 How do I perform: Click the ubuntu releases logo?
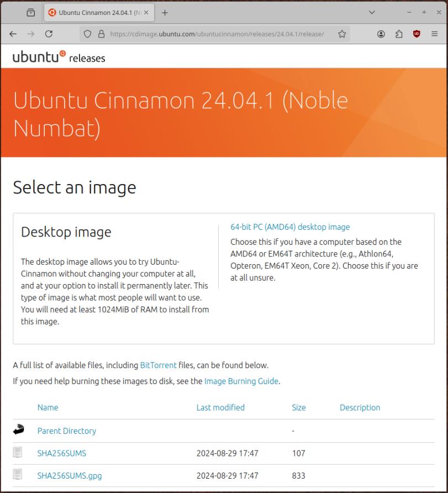(59, 57)
